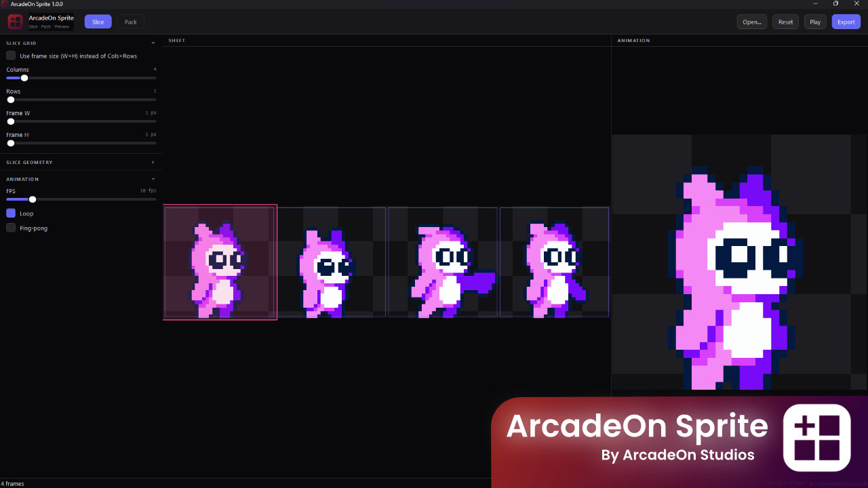Collapse the Animation section
The image size is (868, 488).
[153, 179]
